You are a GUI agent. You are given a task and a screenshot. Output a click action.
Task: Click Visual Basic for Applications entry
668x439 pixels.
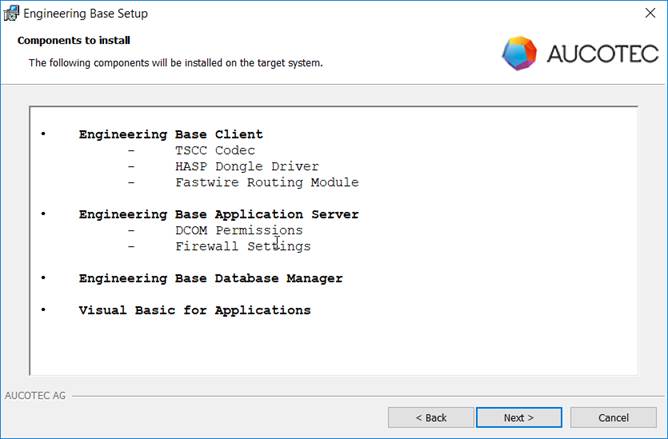point(195,310)
